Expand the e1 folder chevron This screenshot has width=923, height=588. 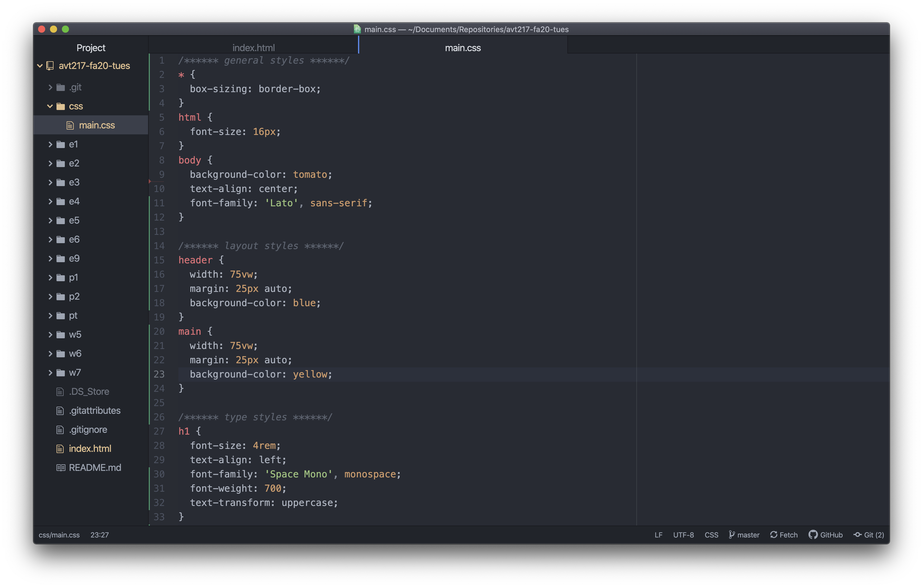pyautogui.click(x=50, y=144)
